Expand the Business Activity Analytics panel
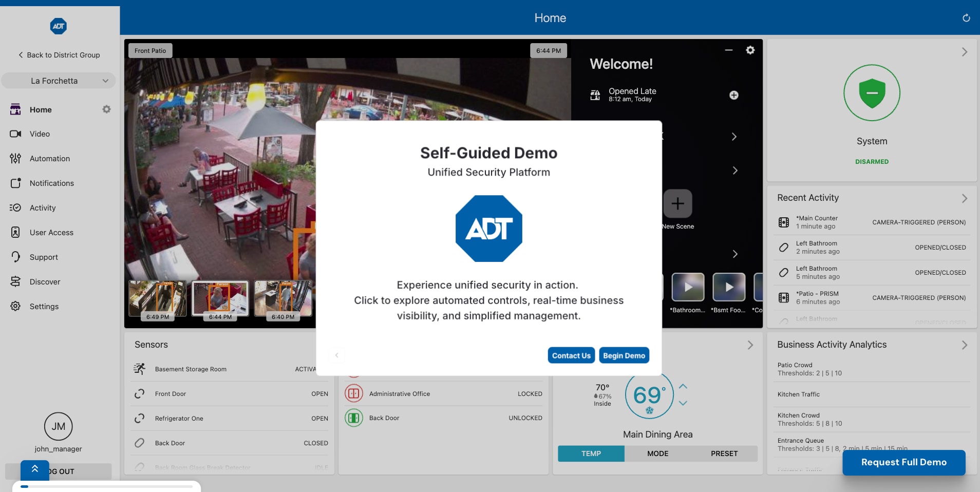This screenshot has width=980, height=492. pyautogui.click(x=964, y=345)
